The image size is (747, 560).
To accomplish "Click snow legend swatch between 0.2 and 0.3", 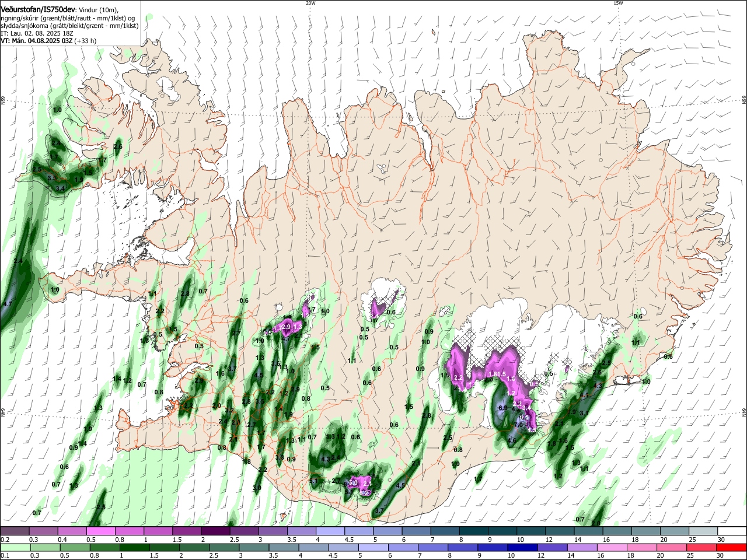I will [x=14, y=531].
